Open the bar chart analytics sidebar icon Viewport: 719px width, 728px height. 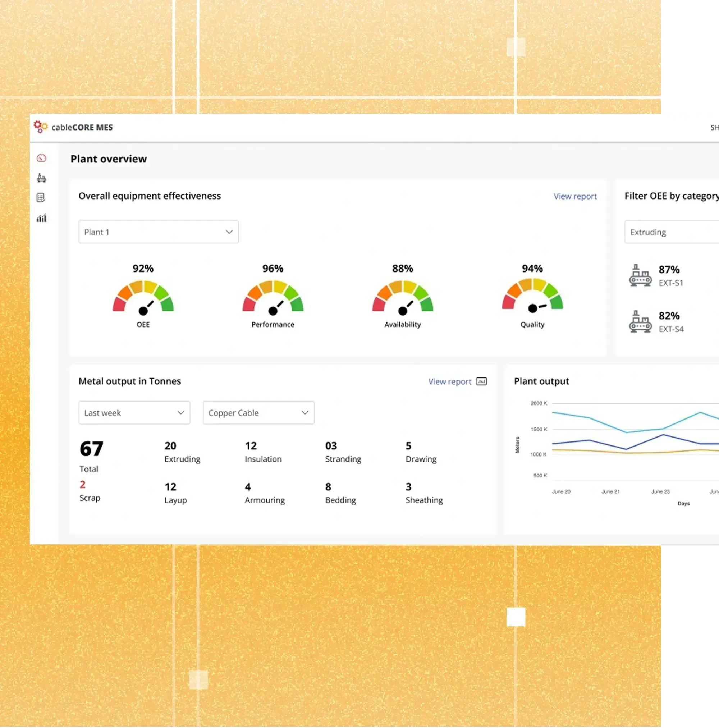41,218
